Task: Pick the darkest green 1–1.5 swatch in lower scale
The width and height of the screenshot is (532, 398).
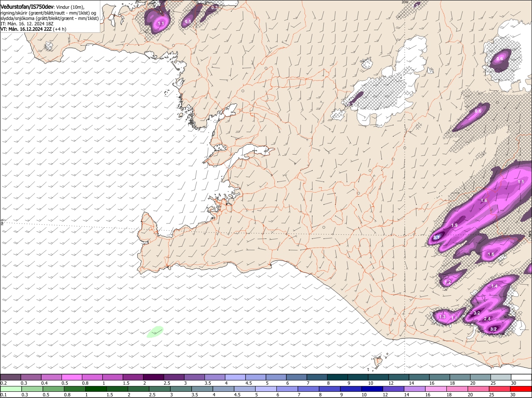Action: (x=96, y=389)
